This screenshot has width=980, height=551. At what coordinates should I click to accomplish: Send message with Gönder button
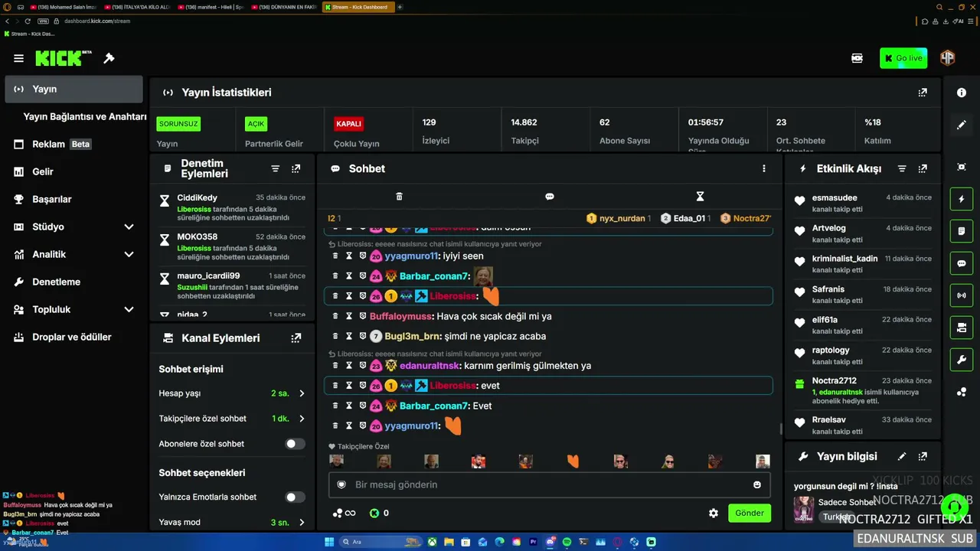click(750, 514)
